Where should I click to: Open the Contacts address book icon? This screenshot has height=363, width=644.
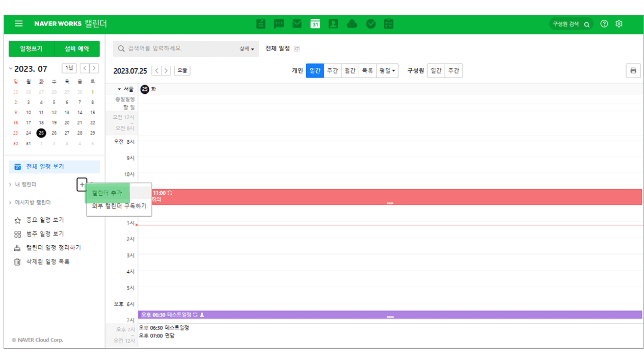[x=333, y=24]
